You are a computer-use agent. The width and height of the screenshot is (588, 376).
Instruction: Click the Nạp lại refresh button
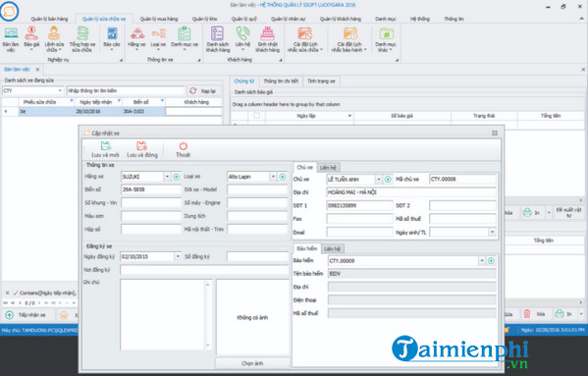pyautogui.click(x=202, y=90)
